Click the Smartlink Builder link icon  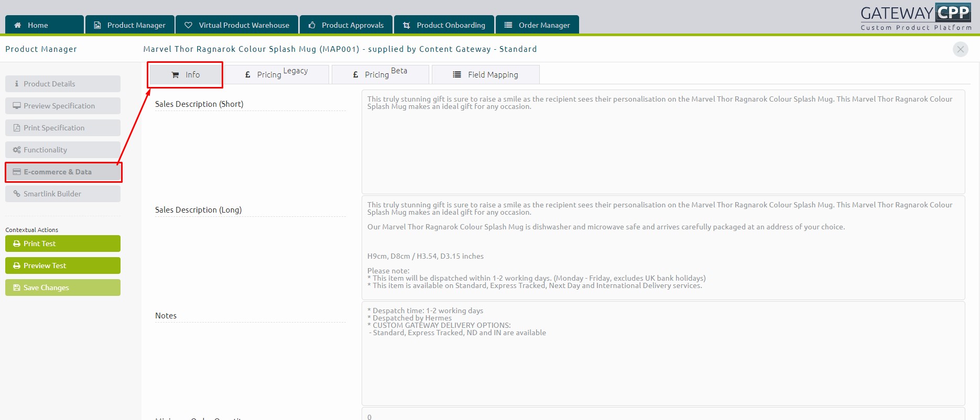point(17,194)
